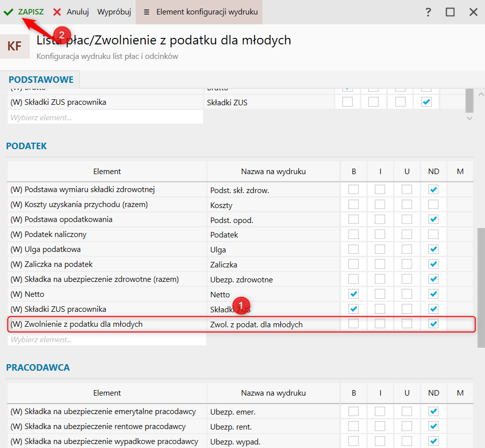This screenshot has width=485, height=448.
Task: Click Wybierz element field in top section
Action: click(105, 118)
